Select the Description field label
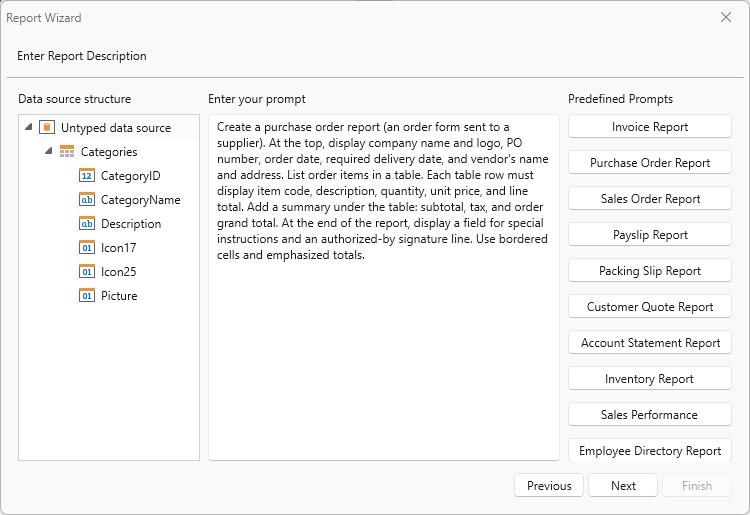750x515 pixels. (x=131, y=223)
